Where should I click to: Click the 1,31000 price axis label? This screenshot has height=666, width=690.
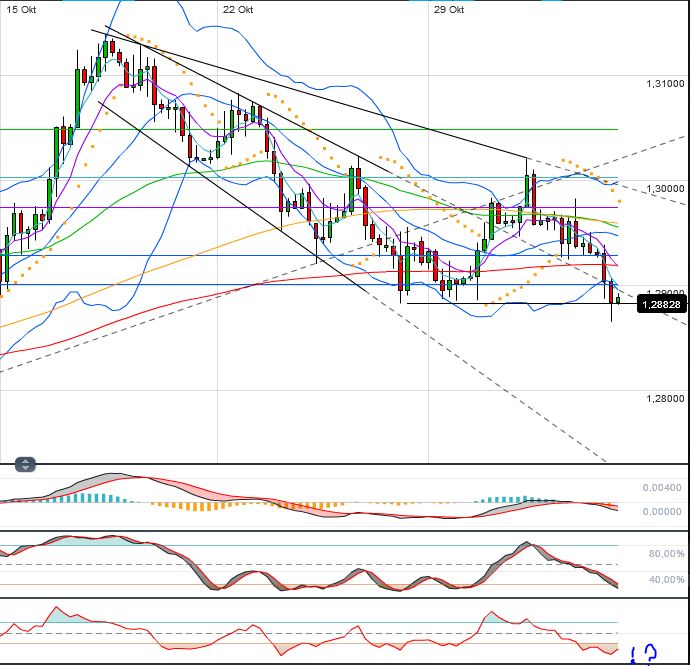pyautogui.click(x=665, y=84)
